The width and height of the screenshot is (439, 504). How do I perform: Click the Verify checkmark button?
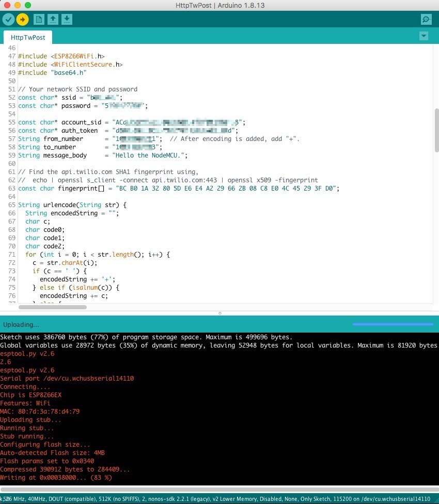pos(9,19)
